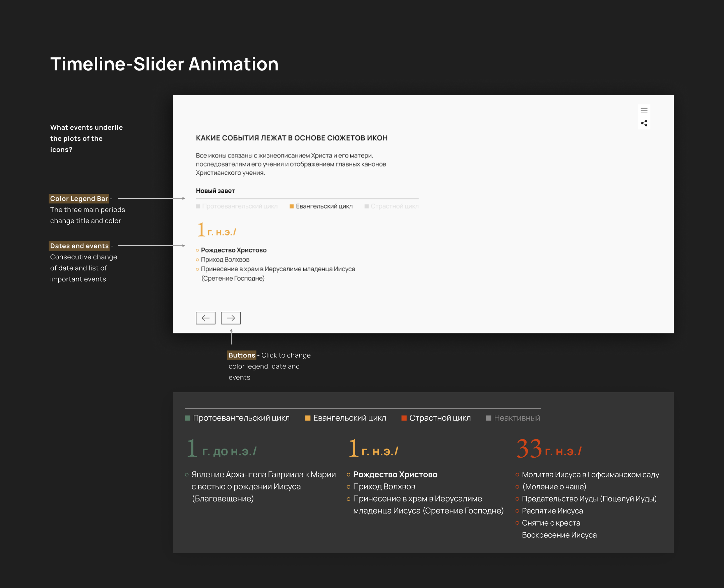Screen dimensions: 724x588
Task: Click Распятие Иисуса event item
Action: (552, 511)
